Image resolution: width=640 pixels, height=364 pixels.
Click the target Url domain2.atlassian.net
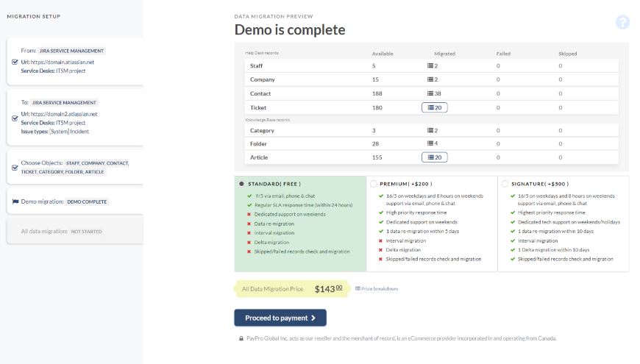point(64,114)
